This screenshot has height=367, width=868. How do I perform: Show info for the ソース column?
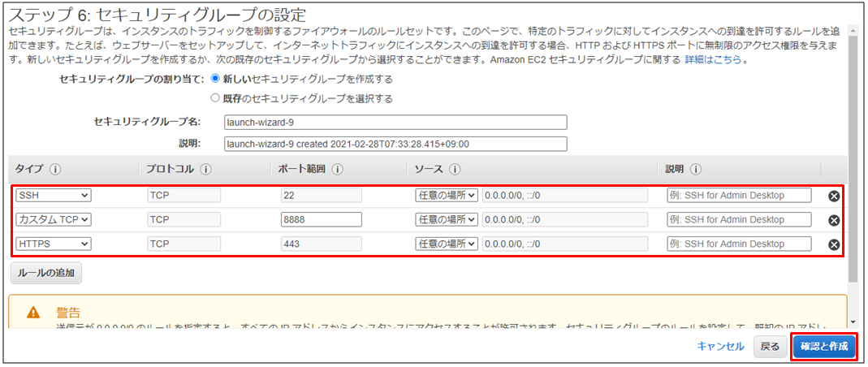click(456, 169)
